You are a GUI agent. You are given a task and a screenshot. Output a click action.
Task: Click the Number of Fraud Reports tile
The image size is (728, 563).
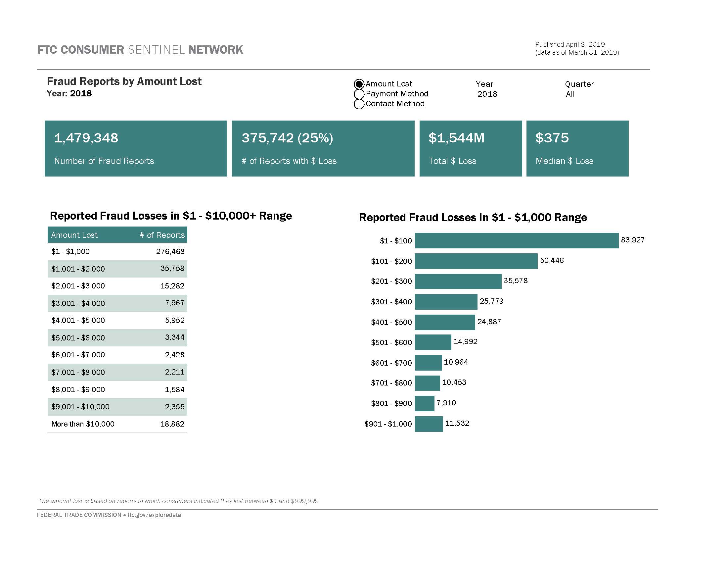[136, 148]
